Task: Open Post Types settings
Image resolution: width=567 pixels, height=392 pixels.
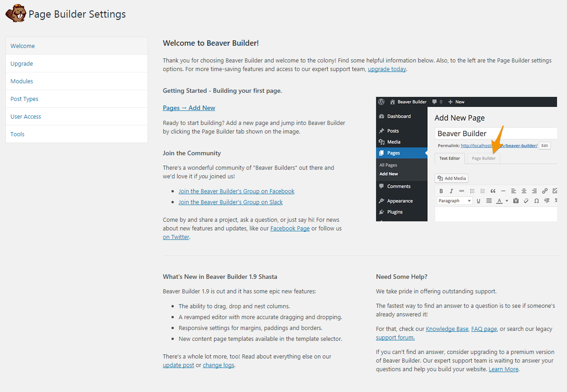Action: pyautogui.click(x=24, y=99)
